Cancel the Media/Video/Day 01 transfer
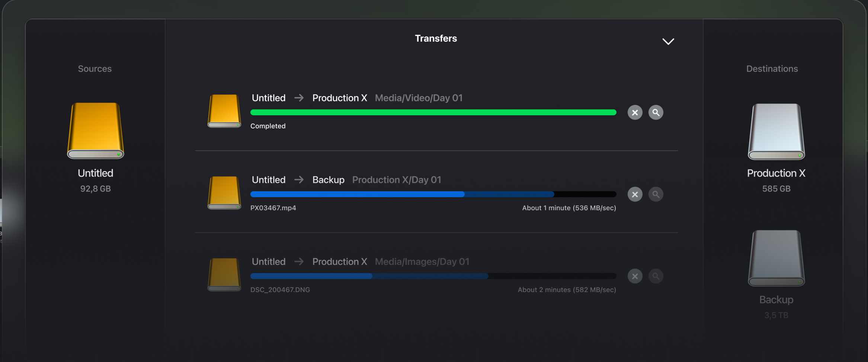868x362 pixels. click(635, 112)
